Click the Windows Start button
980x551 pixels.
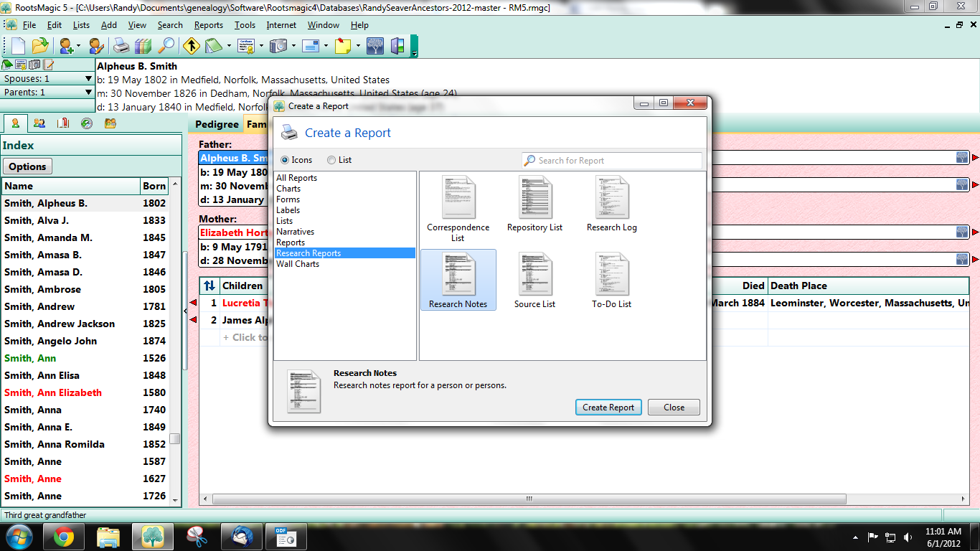tap(19, 536)
